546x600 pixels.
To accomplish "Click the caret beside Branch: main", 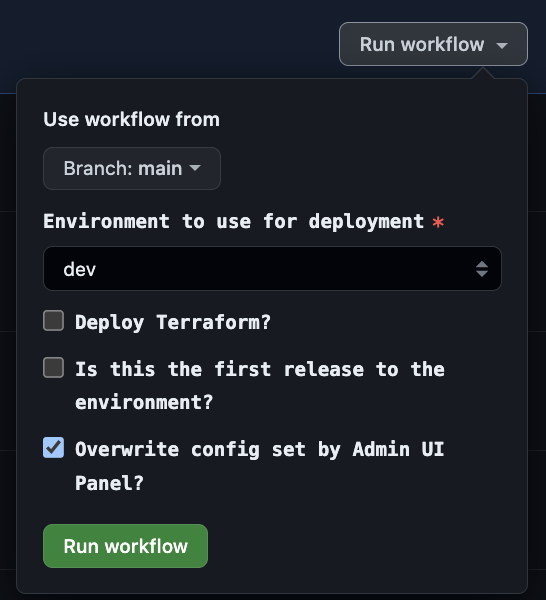I will (x=195, y=168).
